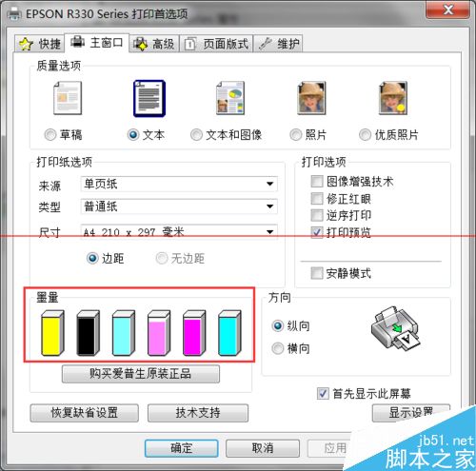The image size is (476, 471).
Task: Click the printer icon on the 主窗口 tab
Action: pos(78,42)
